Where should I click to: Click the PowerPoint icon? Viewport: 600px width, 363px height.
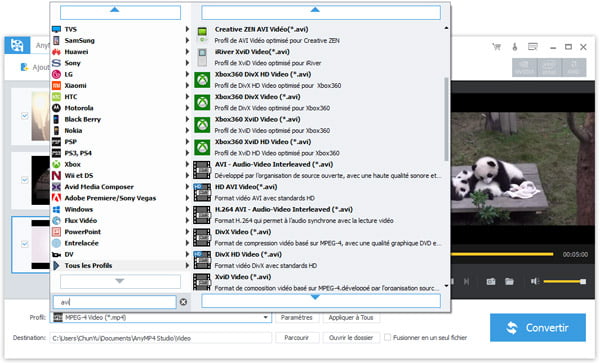[x=56, y=232]
